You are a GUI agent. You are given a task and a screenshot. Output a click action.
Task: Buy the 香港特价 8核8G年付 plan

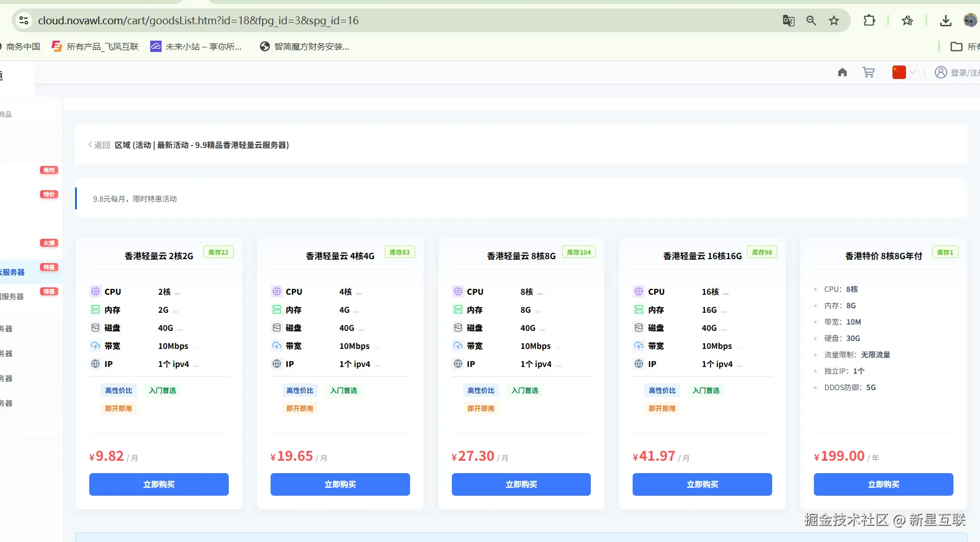[x=883, y=484]
